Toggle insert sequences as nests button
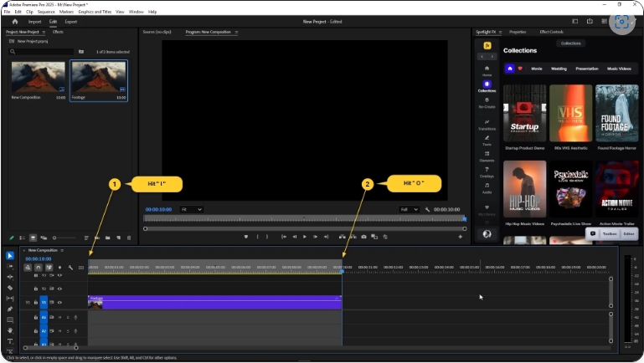This screenshot has width=644, height=363. coord(28,268)
